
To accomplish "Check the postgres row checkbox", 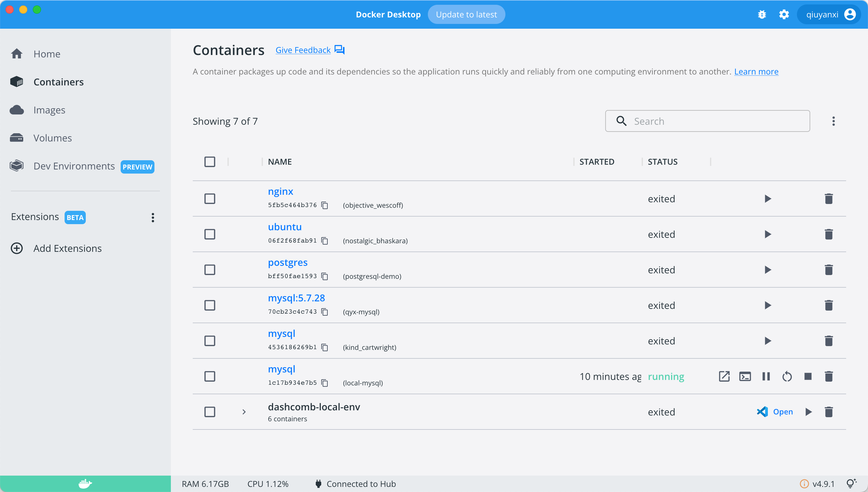I will pyautogui.click(x=210, y=270).
